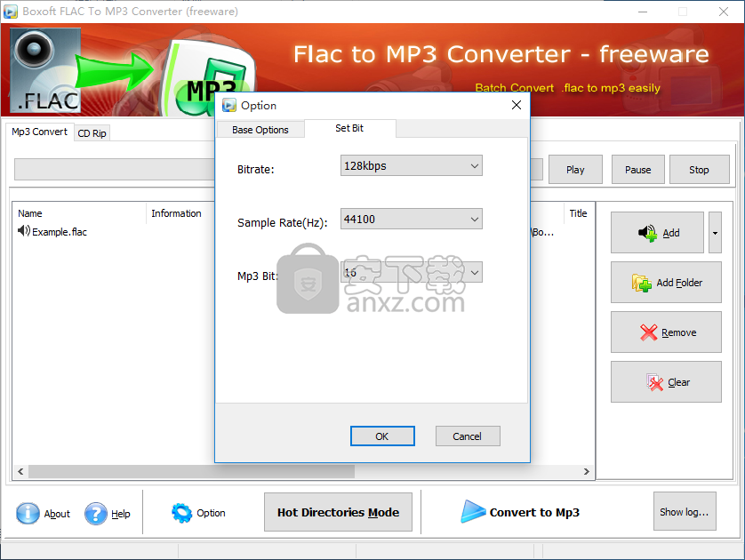Click the Hot Directories Mode button
This screenshot has height=560, width=745.
click(339, 512)
